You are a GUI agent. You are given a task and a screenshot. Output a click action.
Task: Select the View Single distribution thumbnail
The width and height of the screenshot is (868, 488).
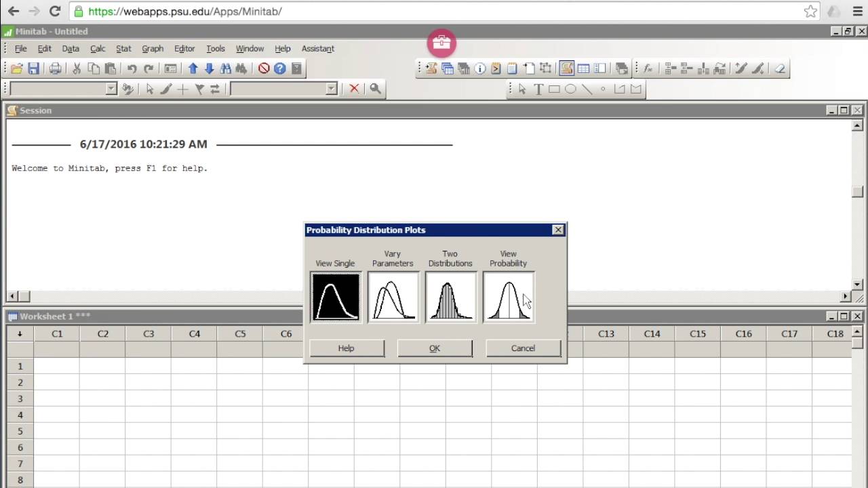point(336,297)
